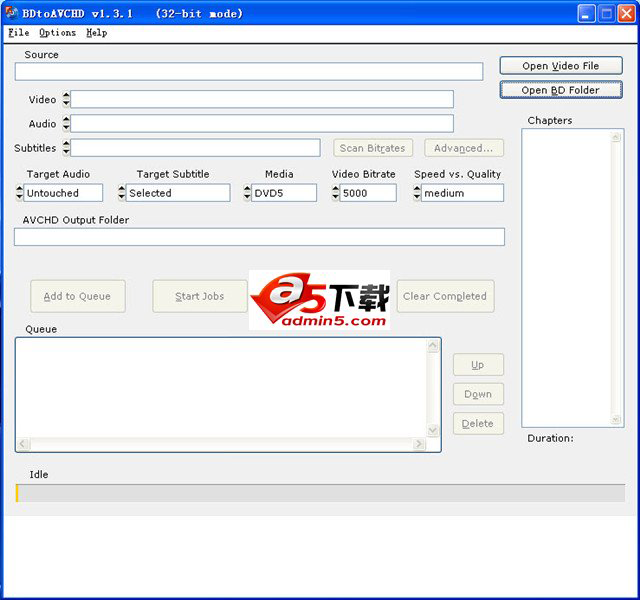Click the Add to Queue button
Viewport: 640px width, 600px height.
click(78, 296)
